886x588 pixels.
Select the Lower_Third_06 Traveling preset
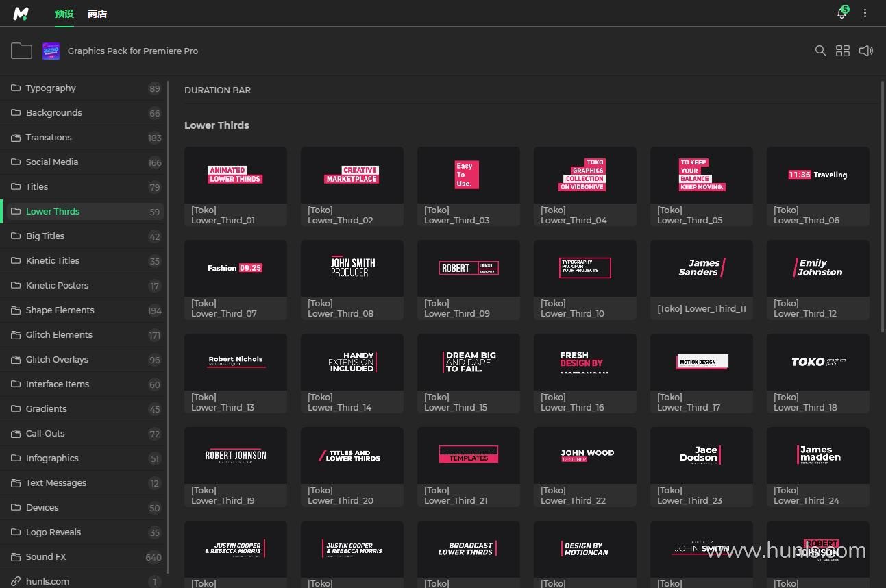[x=818, y=186]
